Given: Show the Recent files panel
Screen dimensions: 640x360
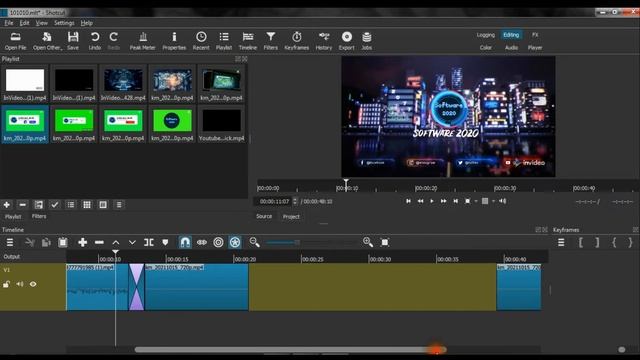Looking at the screenshot, I should (x=201, y=41).
